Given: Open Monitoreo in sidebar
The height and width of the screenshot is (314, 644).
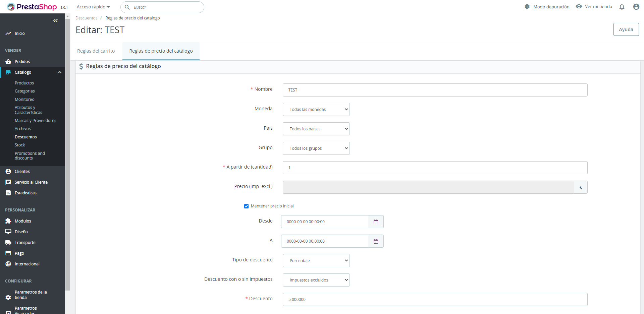Looking at the screenshot, I should coord(24,100).
